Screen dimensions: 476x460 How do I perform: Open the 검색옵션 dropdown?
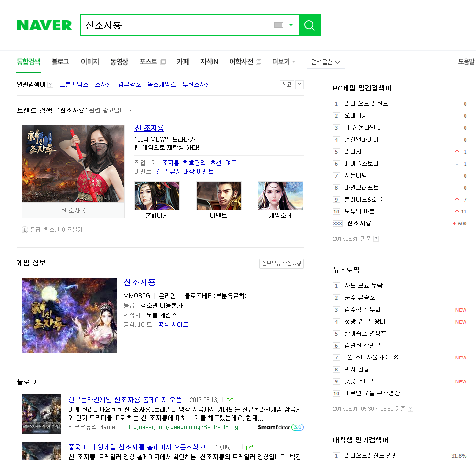tap(326, 62)
